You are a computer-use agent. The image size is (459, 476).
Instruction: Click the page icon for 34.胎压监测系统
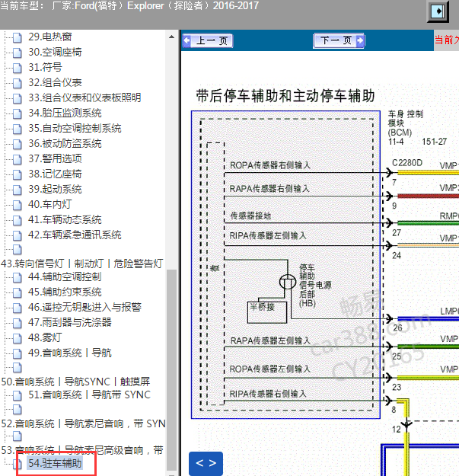point(18,113)
